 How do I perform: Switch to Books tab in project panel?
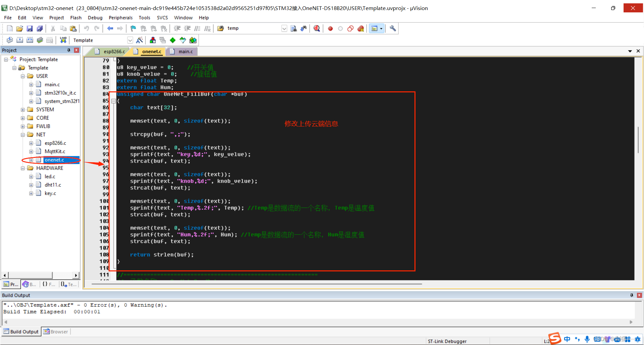[29, 284]
